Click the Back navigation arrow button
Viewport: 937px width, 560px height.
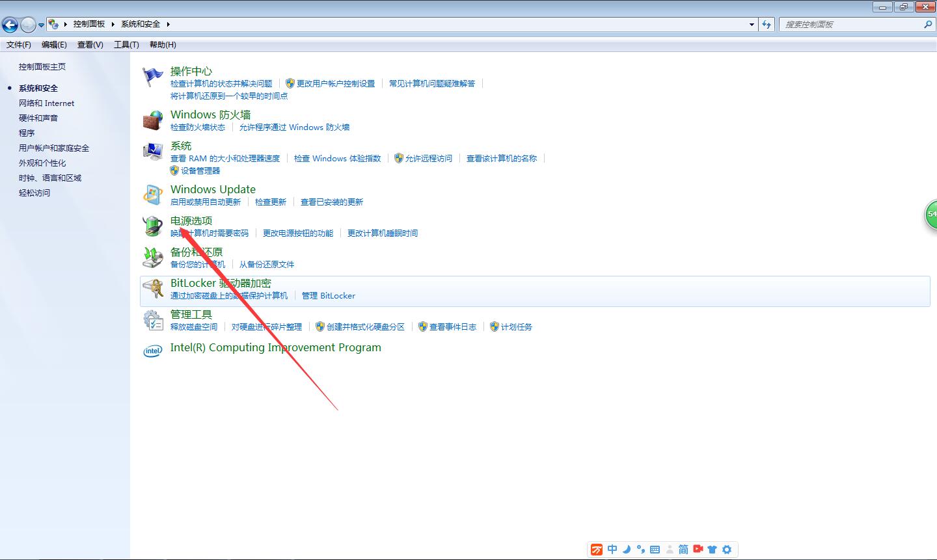pyautogui.click(x=10, y=25)
